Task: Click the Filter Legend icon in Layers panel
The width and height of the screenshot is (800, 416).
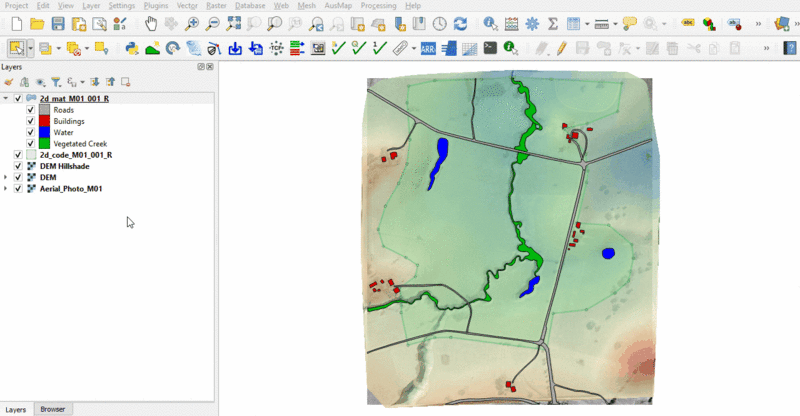Action: 56,82
